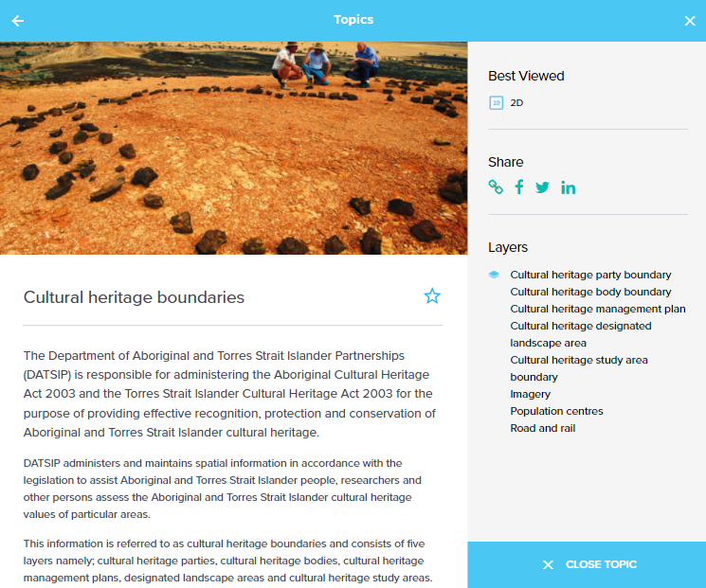
Task: Copy the share link icon
Action: pyautogui.click(x=496, y=187)
